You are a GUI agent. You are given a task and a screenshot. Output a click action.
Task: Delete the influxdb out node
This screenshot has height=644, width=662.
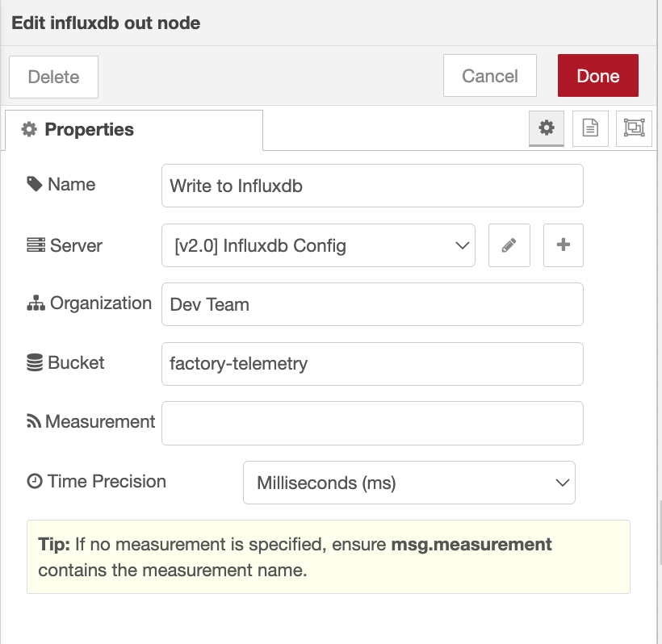tap(53, 77)
